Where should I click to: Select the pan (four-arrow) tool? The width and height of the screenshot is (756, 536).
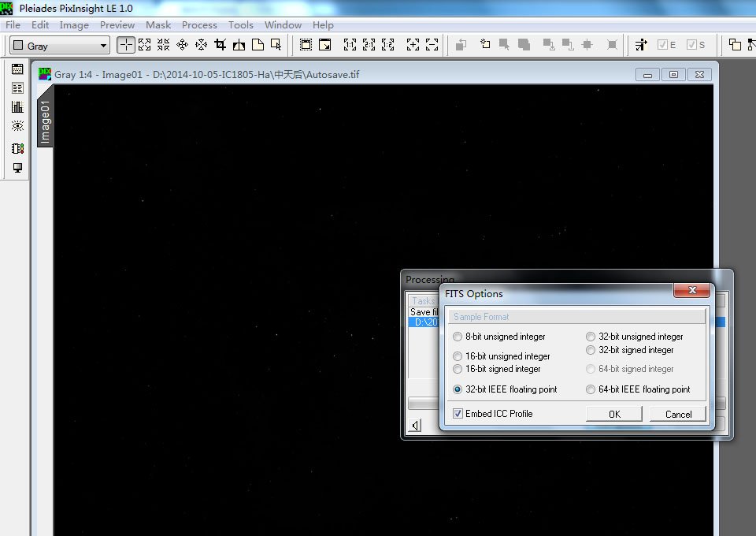(183, 45)
